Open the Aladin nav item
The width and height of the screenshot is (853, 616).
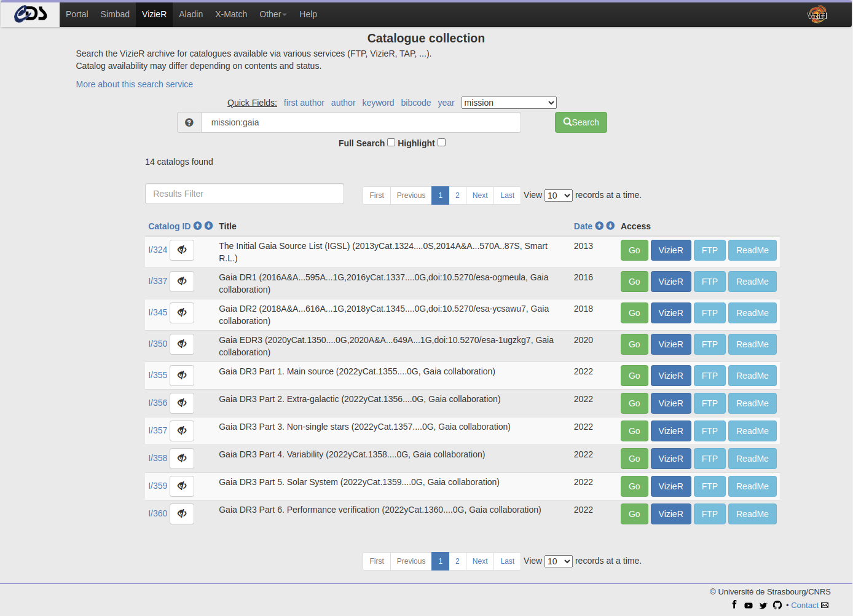pos(191,14)
